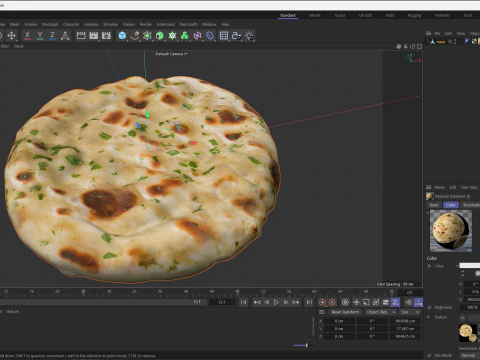The height and width of the screenshot is (360, 480).
Task: Open the coordinates panel hamburger menu
Action: [x=322, y=312]
